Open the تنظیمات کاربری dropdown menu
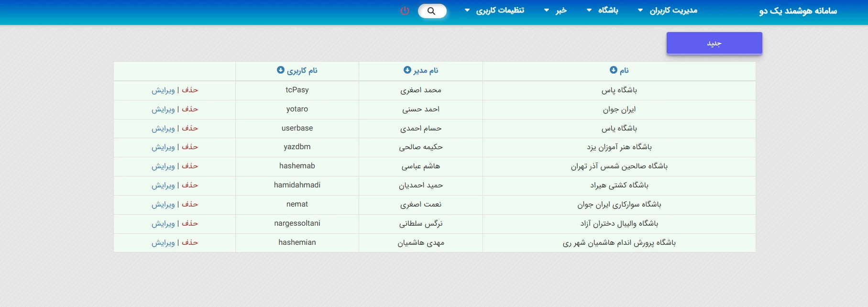The image size is (868, 307). (494, 10)
